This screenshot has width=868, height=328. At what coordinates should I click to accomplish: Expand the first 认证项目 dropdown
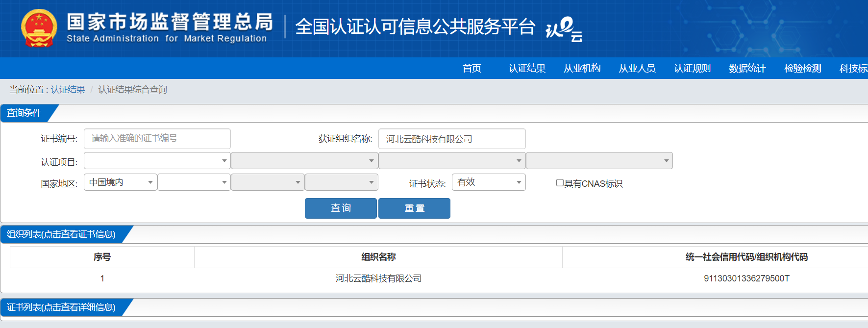tap(157, 160)
